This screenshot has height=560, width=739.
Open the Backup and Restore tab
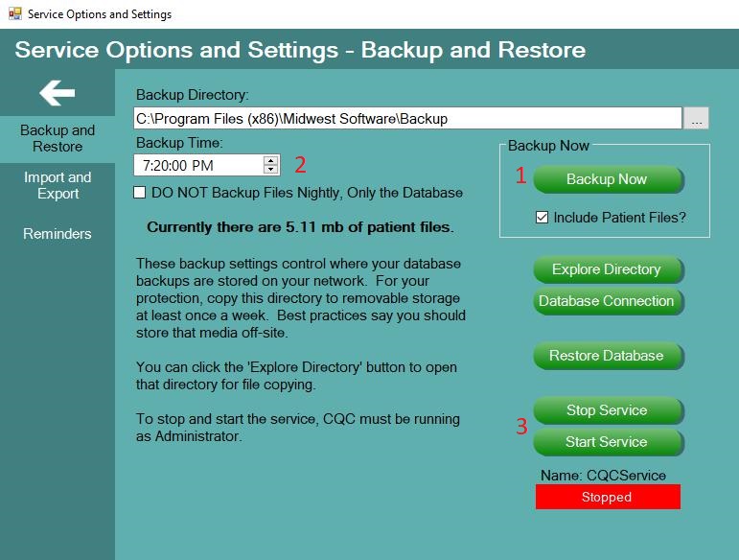point(58,139)
